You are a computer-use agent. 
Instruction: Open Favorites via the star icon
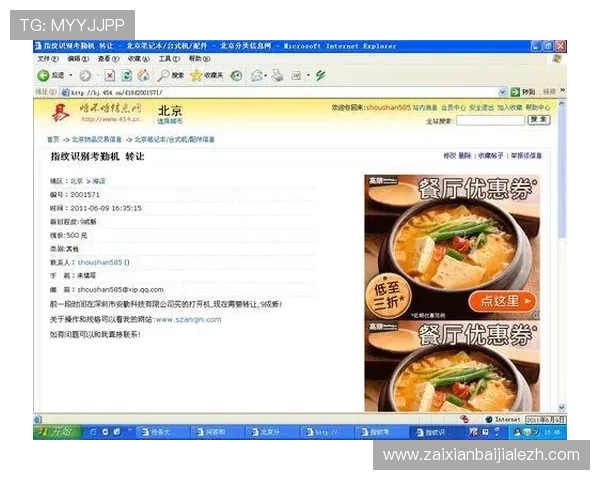[x=196, y=75]
